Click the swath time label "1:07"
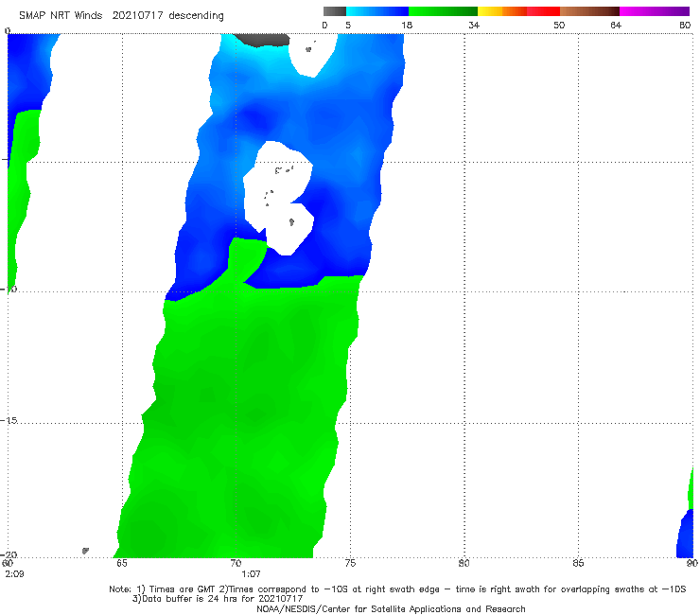Image resolution: width=700 pixels, height=615 pixels. 251,574
